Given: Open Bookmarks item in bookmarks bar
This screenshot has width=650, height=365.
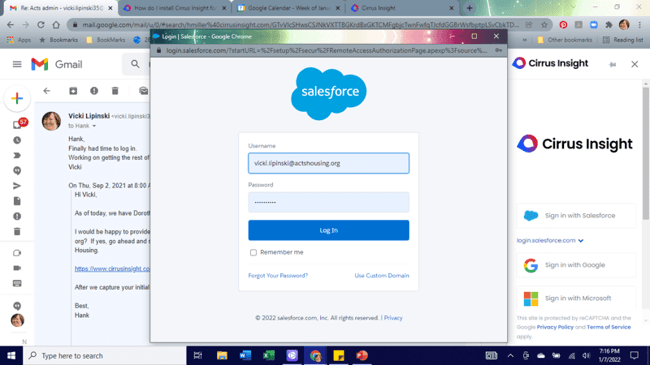Looking at the screenshot, I should 58,40.
